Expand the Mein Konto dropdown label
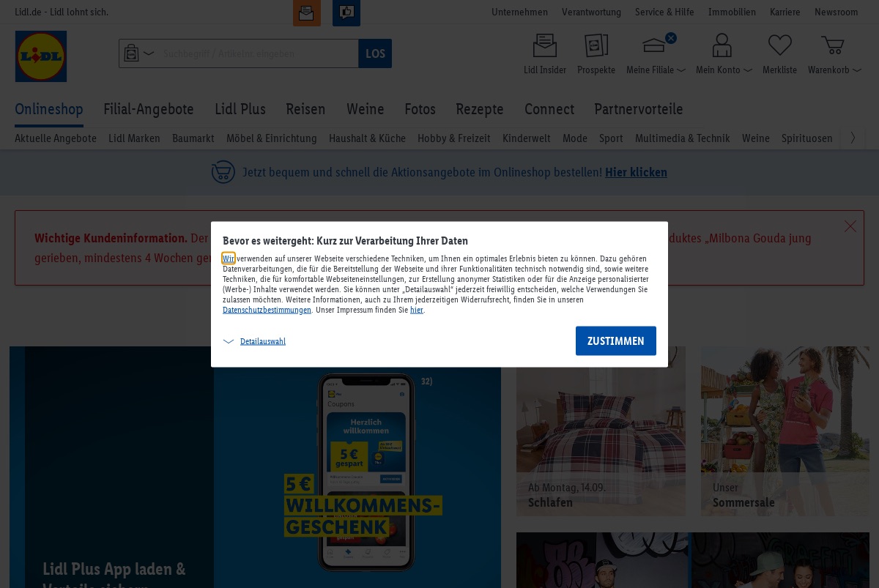Image resolution: width=879 pixels, height=588 pixels. [724, 70]
